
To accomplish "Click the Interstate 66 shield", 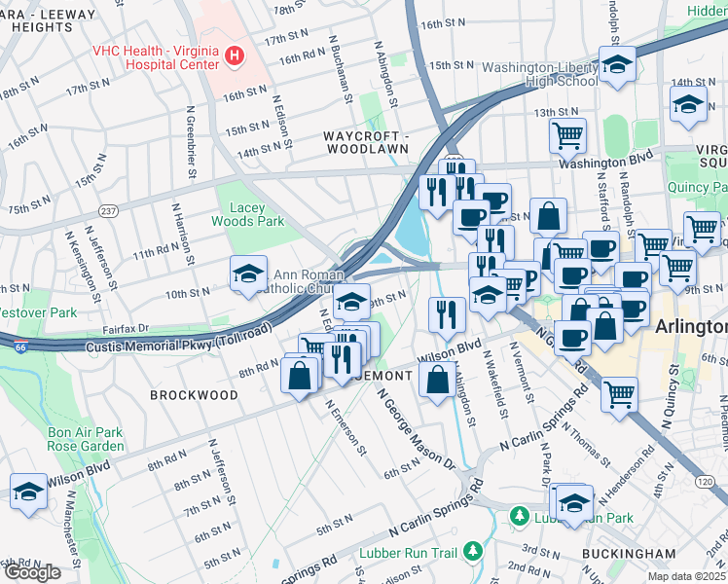I will (x=20, y=347).
